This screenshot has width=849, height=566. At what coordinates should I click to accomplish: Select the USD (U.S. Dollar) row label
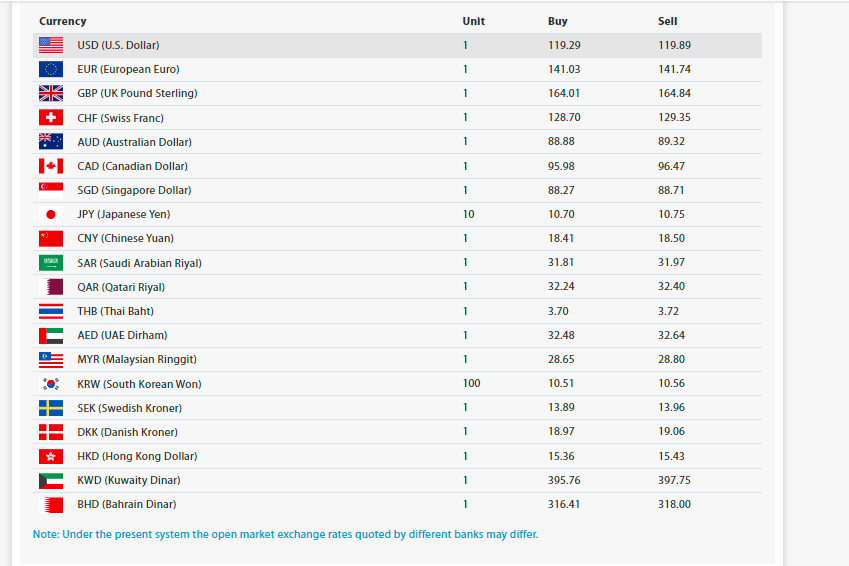119,45
